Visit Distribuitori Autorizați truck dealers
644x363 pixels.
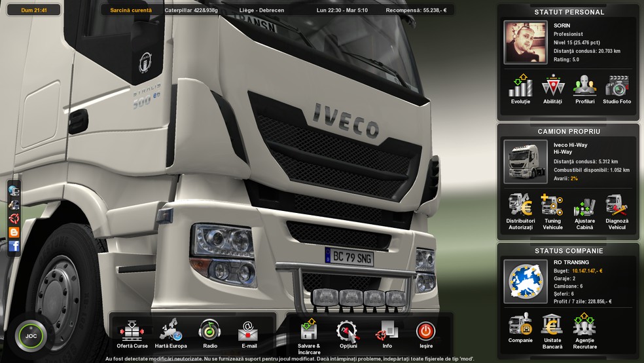pyautogui.click(x=520, y=207)
